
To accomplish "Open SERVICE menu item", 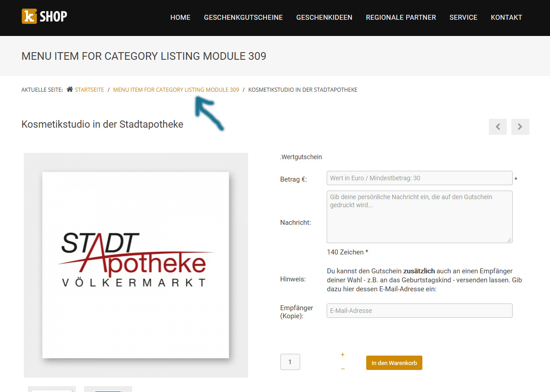I will click(x=463, y=18).
